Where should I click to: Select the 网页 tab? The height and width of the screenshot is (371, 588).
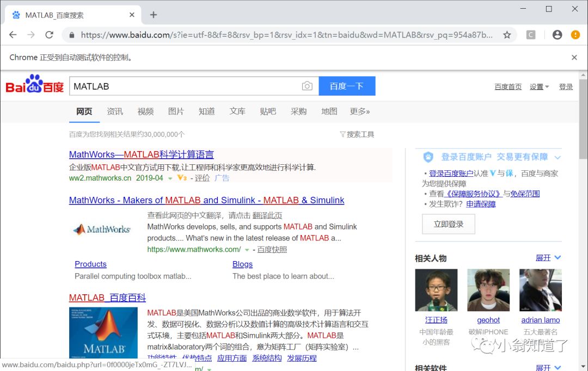pos(84,112)
